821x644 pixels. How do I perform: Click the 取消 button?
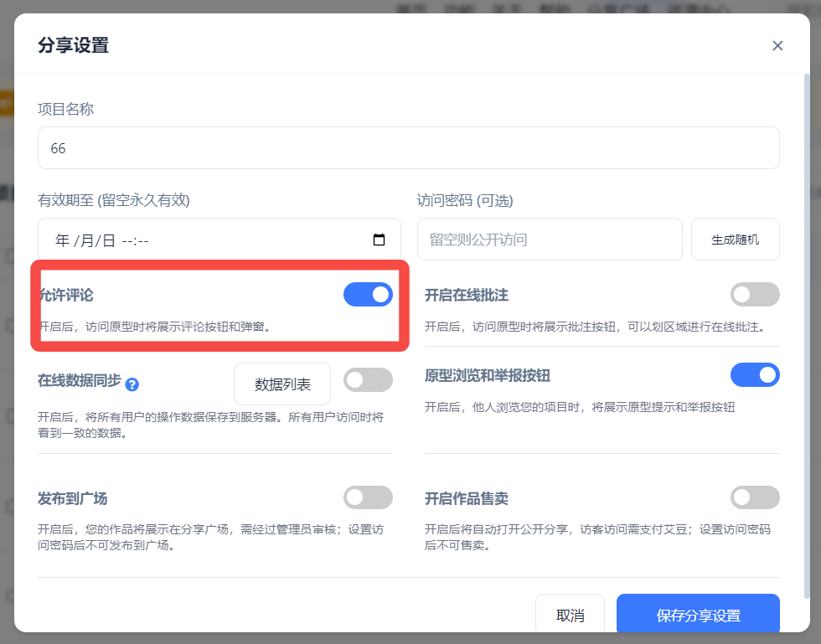(570, 615)
